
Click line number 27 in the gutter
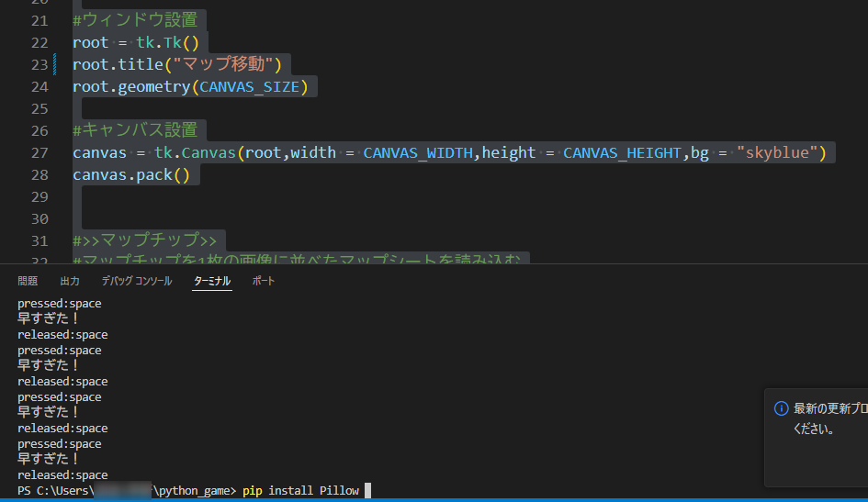click(x=39, y=152)
